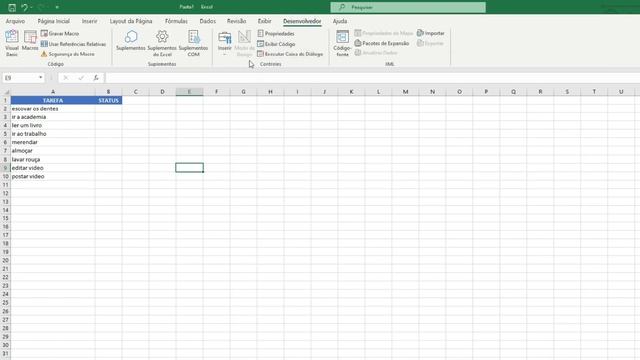Viewport: 640px width, 360px height.
Task: Open the Ajuda tab
Action: tap(340, 21)
